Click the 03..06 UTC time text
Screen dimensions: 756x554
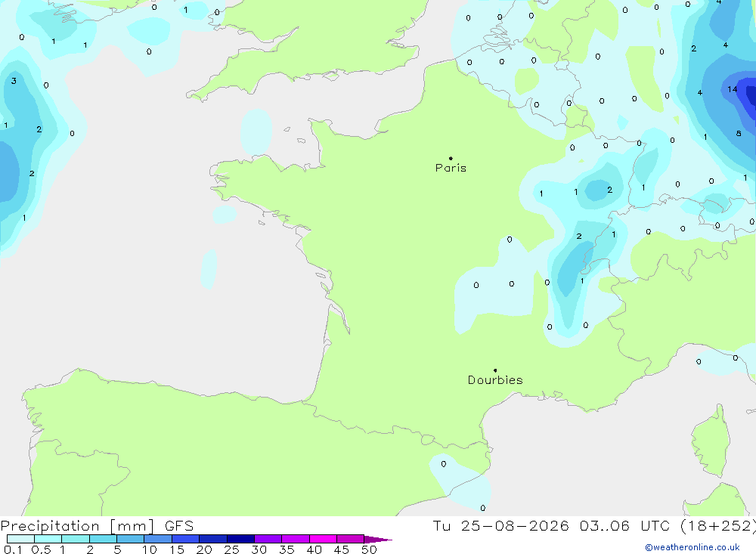coord(624,525)
